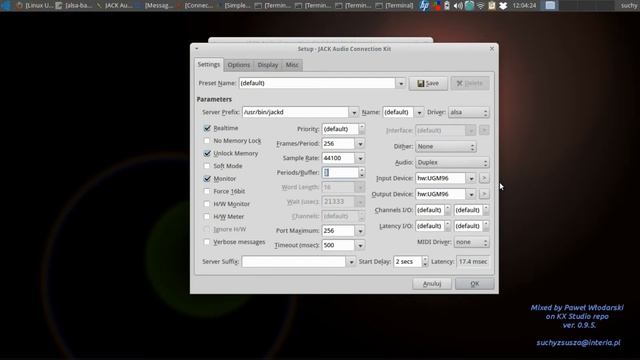Switch to the Messag... taskbar window
640x360 pixels.
(154, 6)
